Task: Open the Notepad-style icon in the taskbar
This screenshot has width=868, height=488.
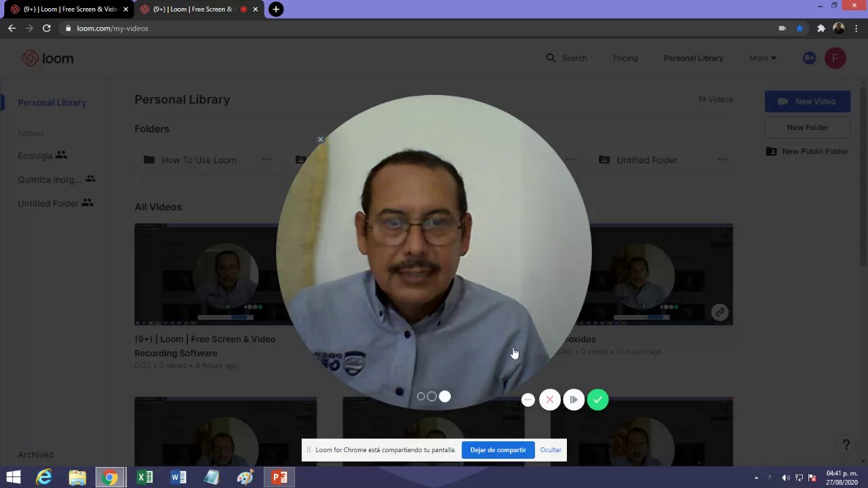Action: (212, 478)
